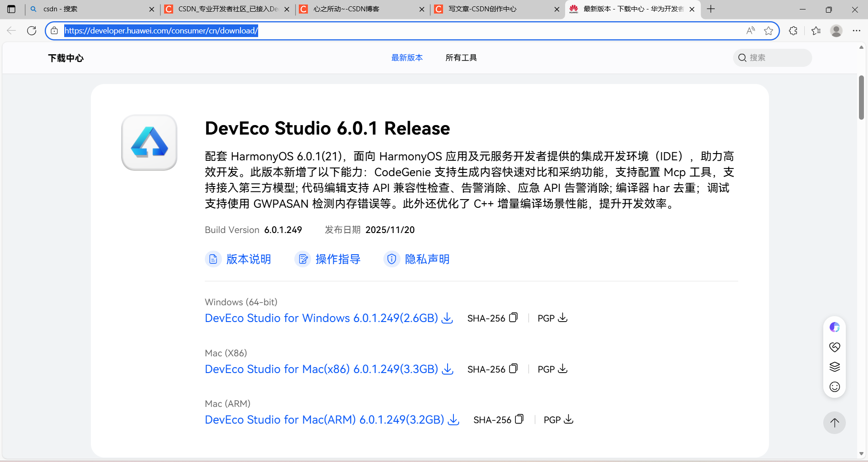868x462 pixels.
Task: Click the DevEco Studio 6.0.1 Release heading
Action: pyautogui.click(x=327, y=128)
